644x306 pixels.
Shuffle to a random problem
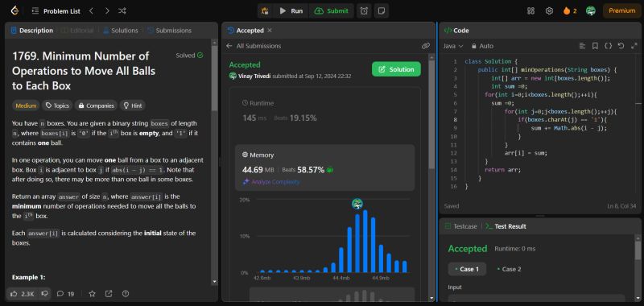(122, 11)
